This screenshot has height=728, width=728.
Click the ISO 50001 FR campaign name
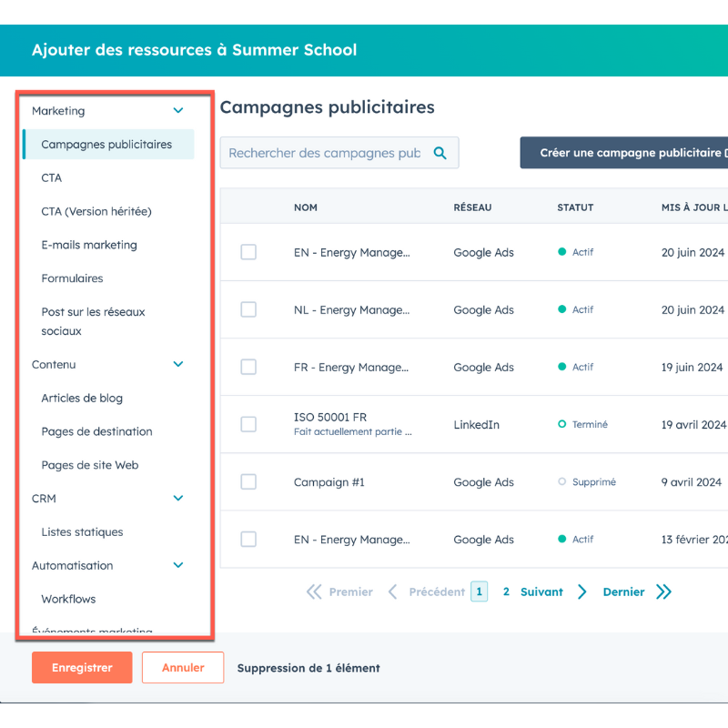pyautogui.click(x=330, y=417)
